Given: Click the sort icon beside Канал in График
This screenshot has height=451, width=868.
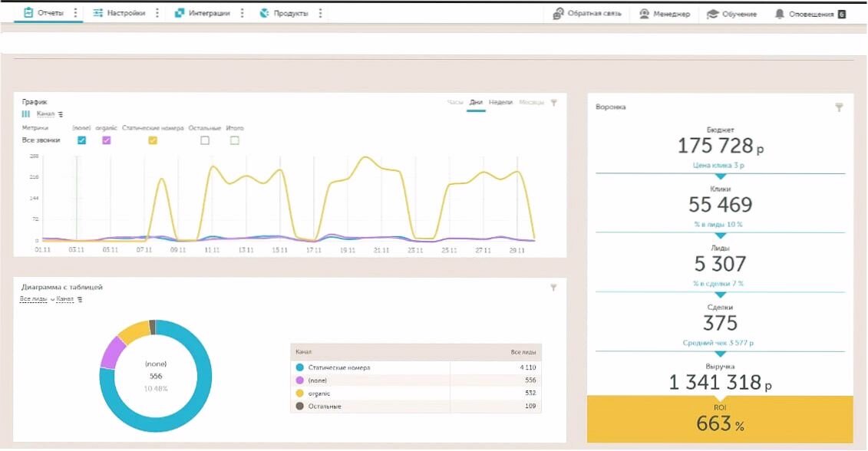Looking at the screenshot, I should [61, 114].
